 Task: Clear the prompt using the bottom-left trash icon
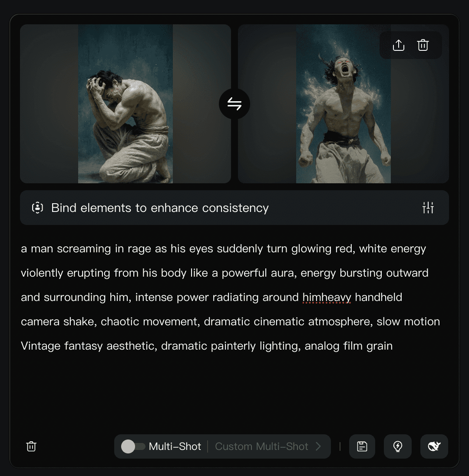coord(31,446)
